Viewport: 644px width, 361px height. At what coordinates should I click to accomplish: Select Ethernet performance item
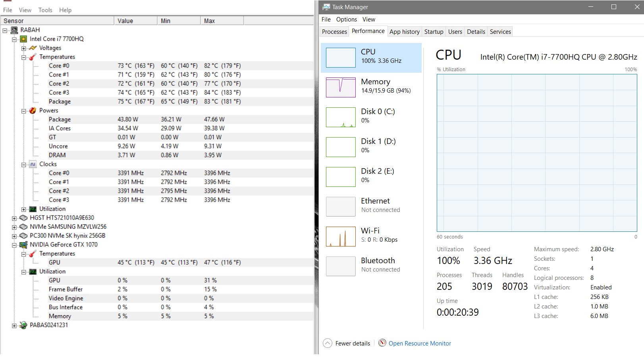click(371, 207)
